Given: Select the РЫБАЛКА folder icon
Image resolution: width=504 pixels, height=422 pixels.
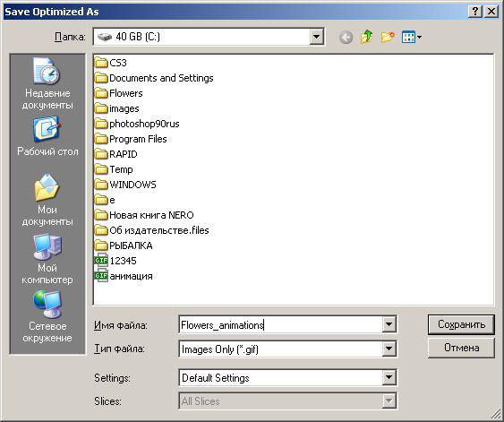Looking at the screenshot, I should pos(101,245).
